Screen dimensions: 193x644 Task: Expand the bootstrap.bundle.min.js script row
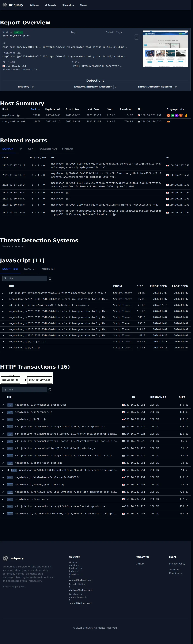pos(3,293)
